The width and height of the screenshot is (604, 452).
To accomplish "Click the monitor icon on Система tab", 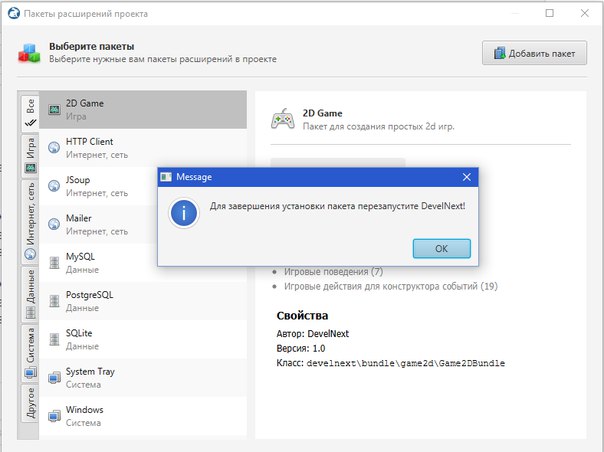I will pos(30,373).
